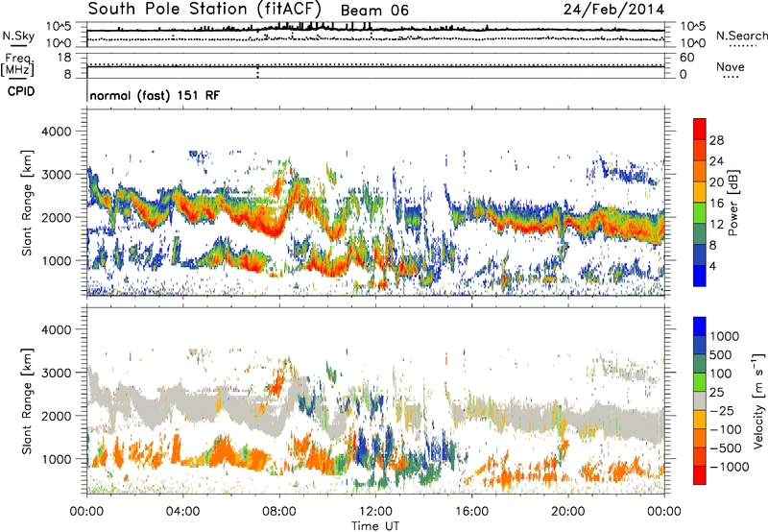Screen dimensions: 768x532
Task: Click the "Velocity [m s-1]" colorbar title
Action: 758,400
